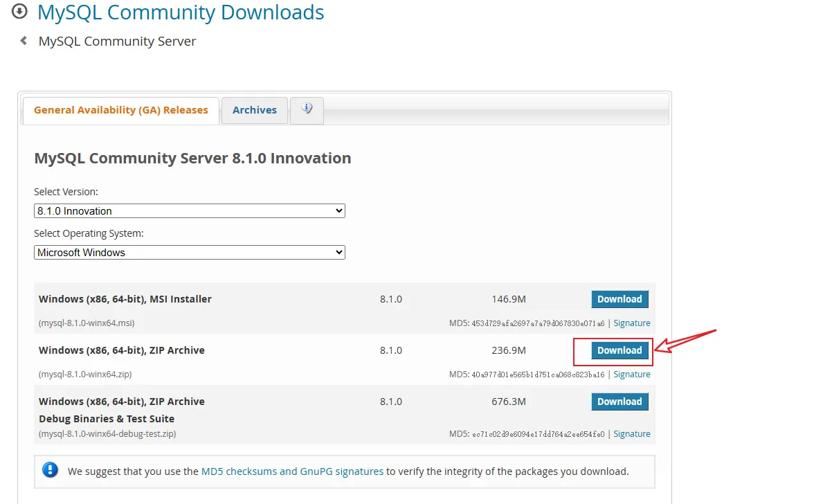This screenshot has width=832, height=504.
Task: Click the Debug Binaries & Test Suite label
Action: 107,419
